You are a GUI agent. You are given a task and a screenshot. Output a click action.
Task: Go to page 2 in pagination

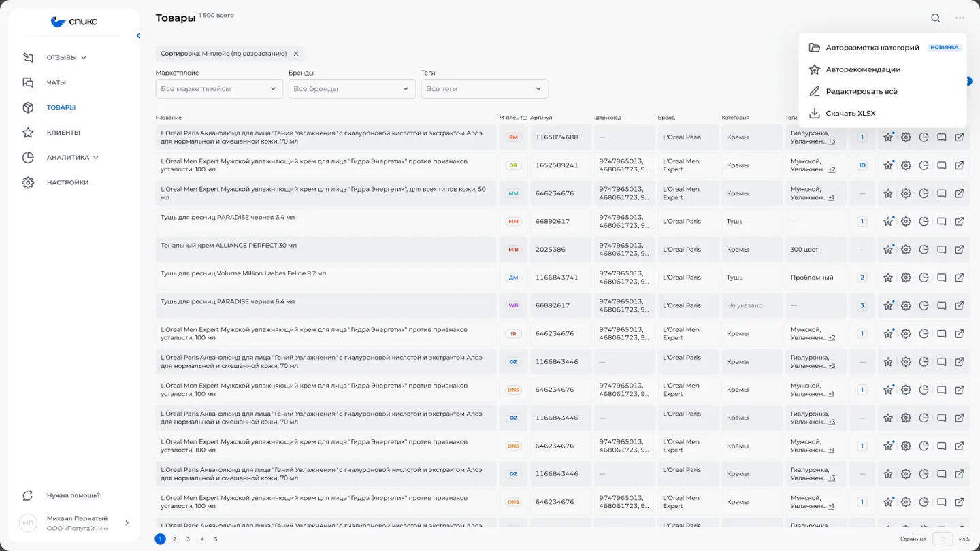174,539
